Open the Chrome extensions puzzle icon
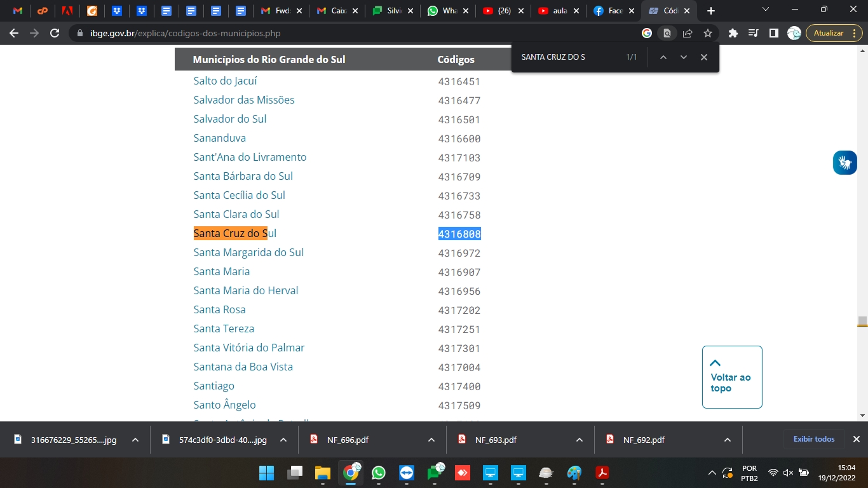Image resolution: width=868 pixels, height=488 pixels. [x=733, y=33]
